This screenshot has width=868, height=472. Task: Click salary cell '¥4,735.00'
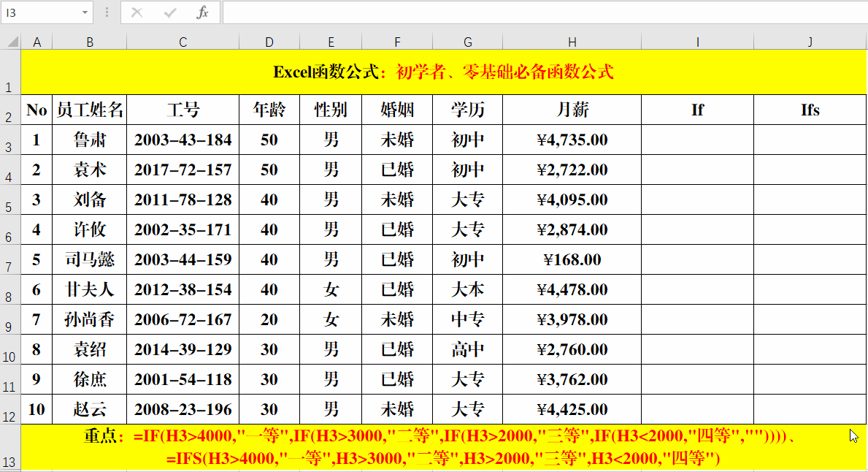click(572, 140)
